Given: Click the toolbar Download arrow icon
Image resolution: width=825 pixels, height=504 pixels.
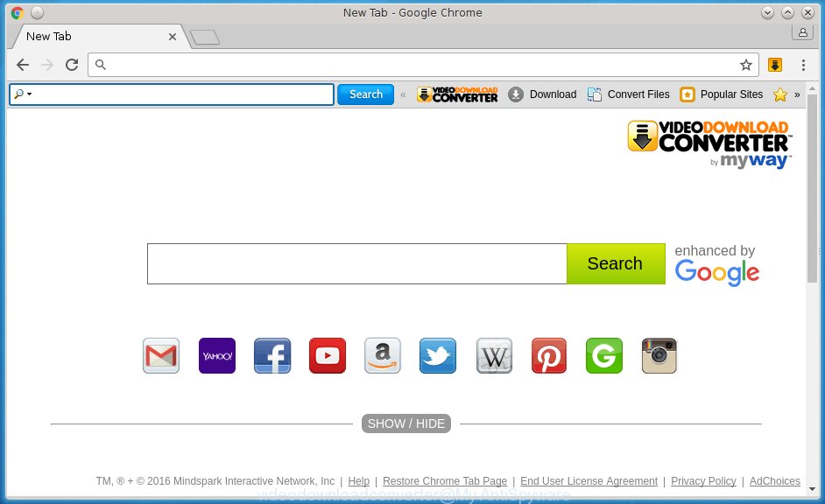Looking at the screenshot, I should pos(516,94).
